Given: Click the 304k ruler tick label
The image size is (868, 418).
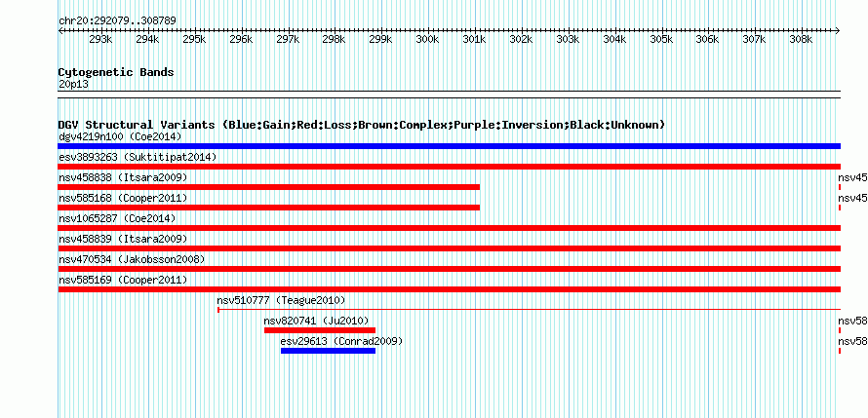Looking at the screenshot, I should (x=614, y=40).
